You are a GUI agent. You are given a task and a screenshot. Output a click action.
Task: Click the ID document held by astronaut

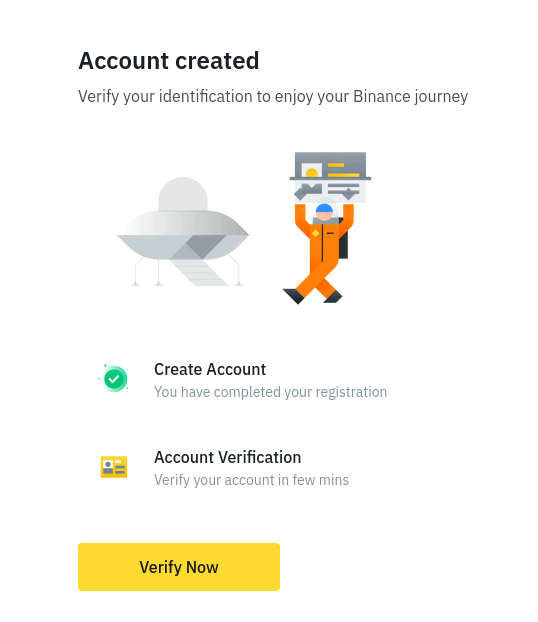pyautogui.click(x=330, y=177)
